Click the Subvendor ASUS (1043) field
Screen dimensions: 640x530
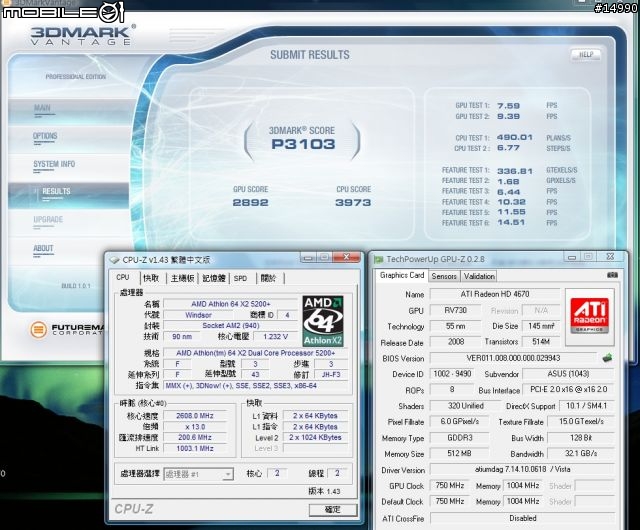568,374
